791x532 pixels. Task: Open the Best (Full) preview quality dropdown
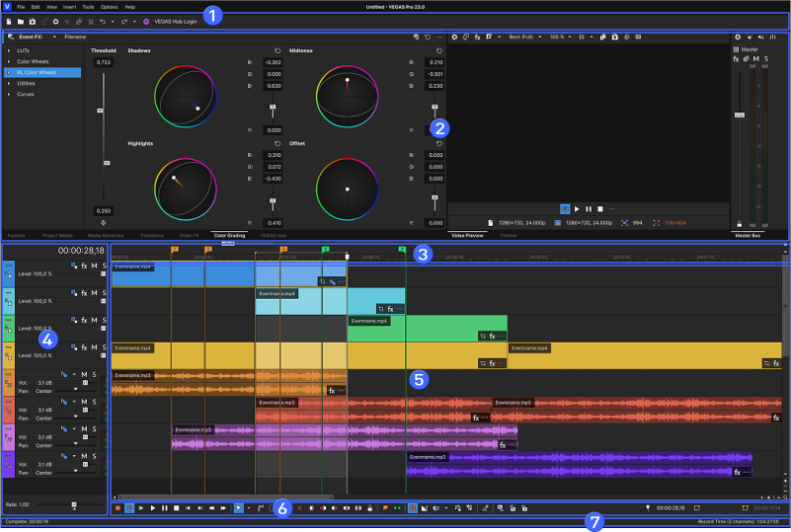point(523,37)
